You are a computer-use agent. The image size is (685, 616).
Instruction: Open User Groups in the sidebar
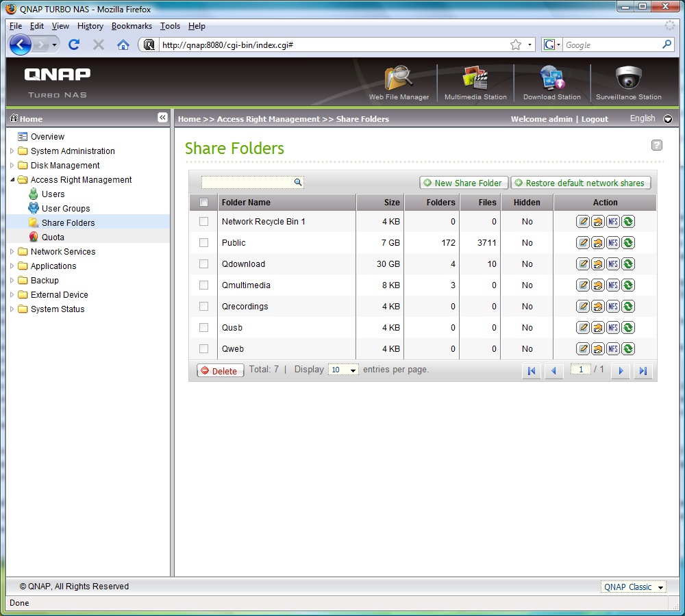point(66,208)
